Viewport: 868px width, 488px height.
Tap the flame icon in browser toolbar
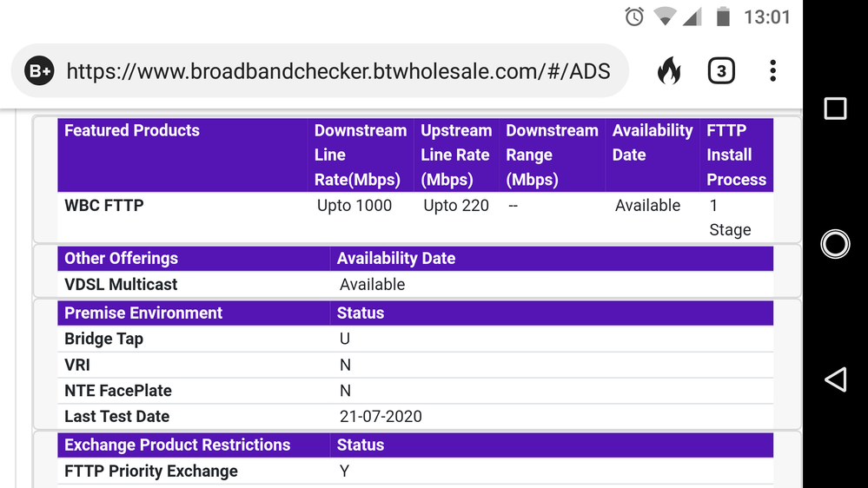click(669, 71)
